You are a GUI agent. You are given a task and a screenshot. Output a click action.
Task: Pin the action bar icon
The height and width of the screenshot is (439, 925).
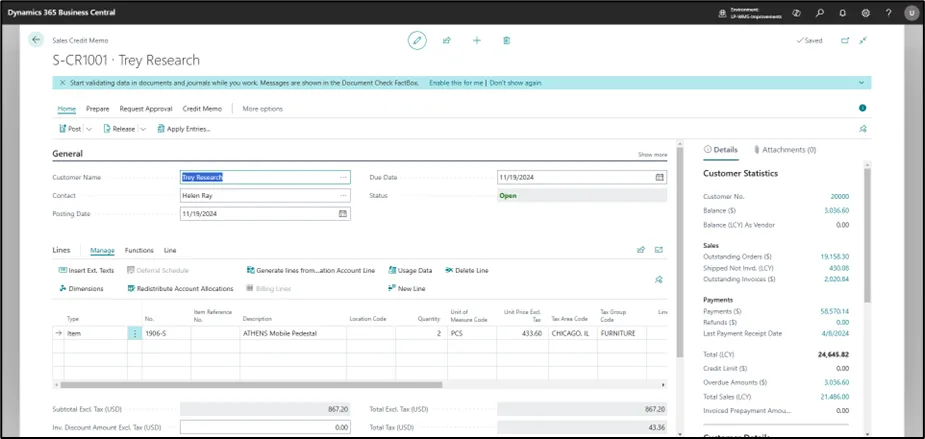(862, 129)
